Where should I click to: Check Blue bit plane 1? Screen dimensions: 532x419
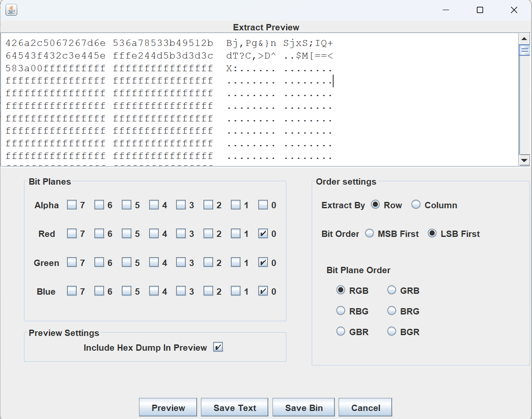(x=236, y=291)
